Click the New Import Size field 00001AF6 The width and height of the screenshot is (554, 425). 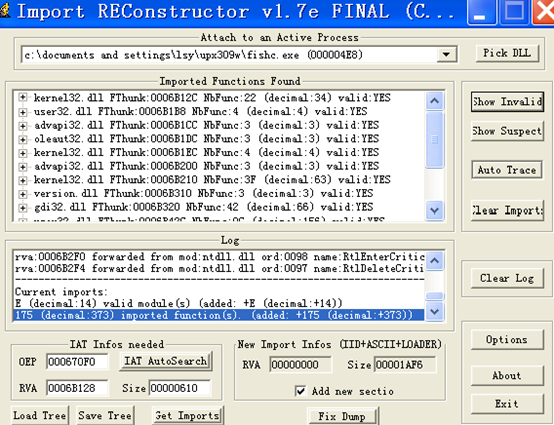[x=405, y=365]
